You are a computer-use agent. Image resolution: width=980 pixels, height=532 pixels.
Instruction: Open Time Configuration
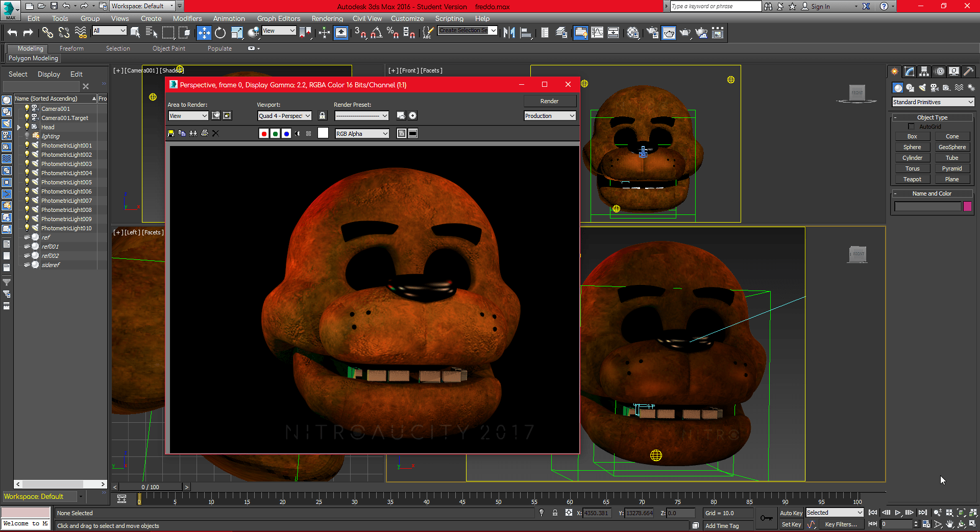[926, 524]
